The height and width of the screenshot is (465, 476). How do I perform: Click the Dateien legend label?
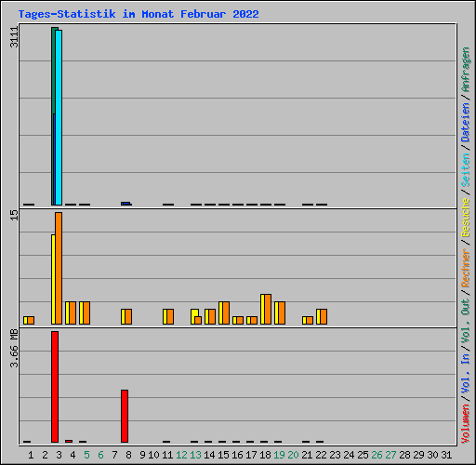click(466, 122)
